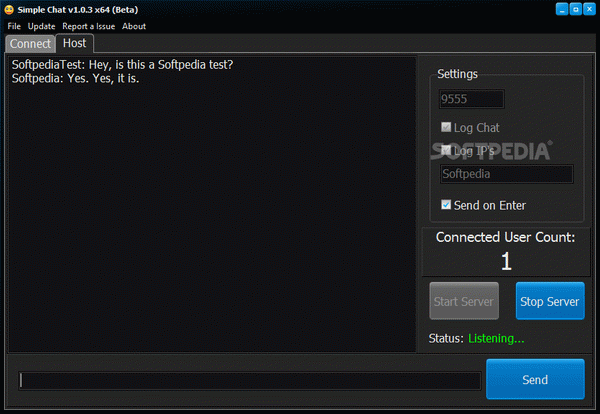Screen dimensions: 600x414
Task: Maximize the Simple Chat window
Action: 576,9
